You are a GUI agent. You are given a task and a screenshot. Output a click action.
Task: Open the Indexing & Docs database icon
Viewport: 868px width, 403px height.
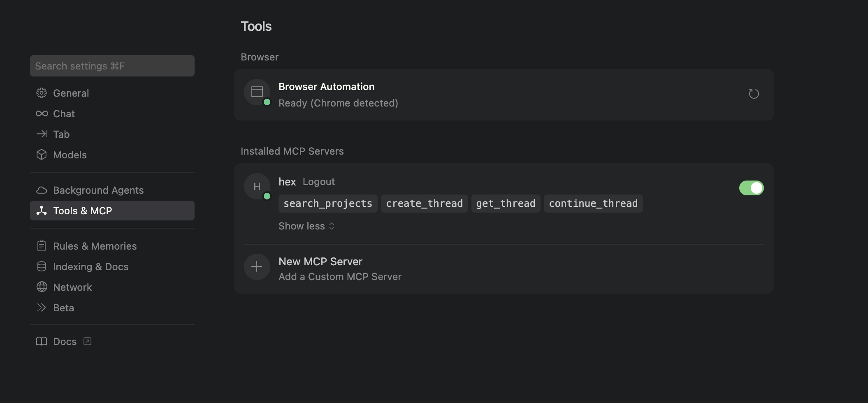[42, 266]
